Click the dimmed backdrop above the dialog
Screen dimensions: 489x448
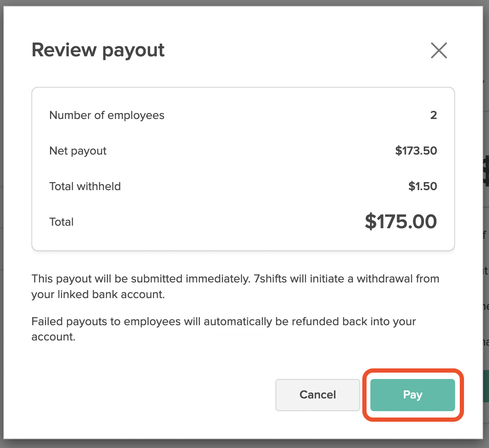point(244,3)
